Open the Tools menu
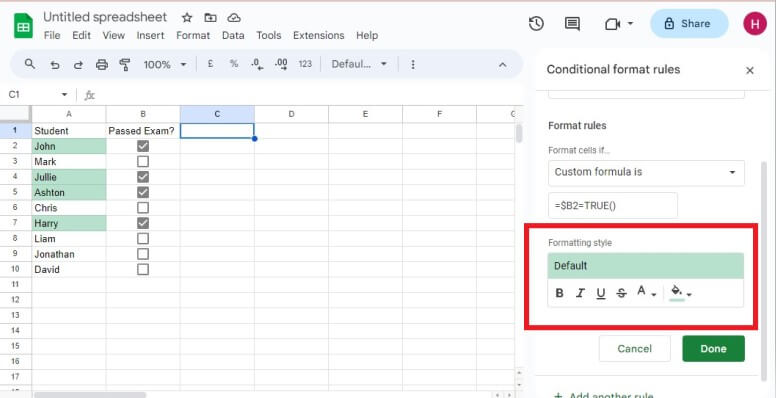 [x=269, y=35]
